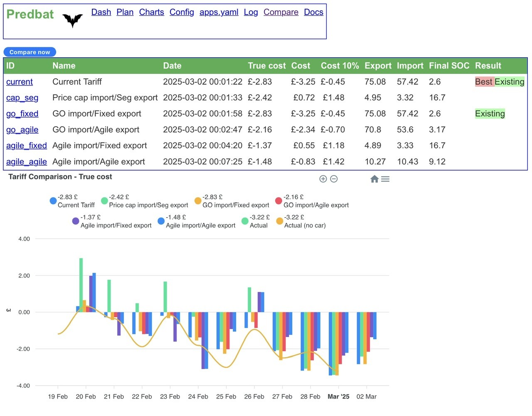This screenshot has width=532, height=416.
Task: Reset chart zoom with home icon
Action: (x=374, y=179)
